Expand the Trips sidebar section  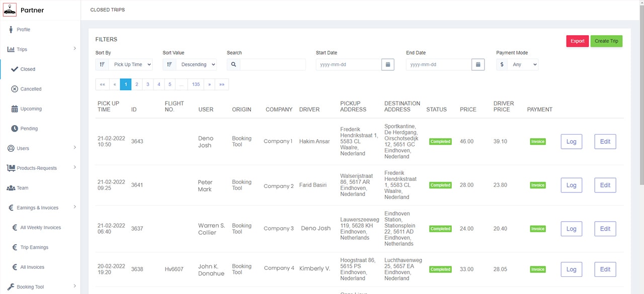(x=40, y=49)
